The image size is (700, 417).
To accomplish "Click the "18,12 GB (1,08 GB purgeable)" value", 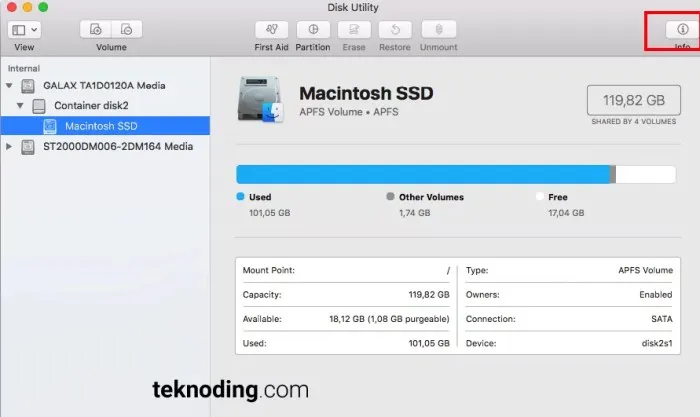I will click(389, 319).
